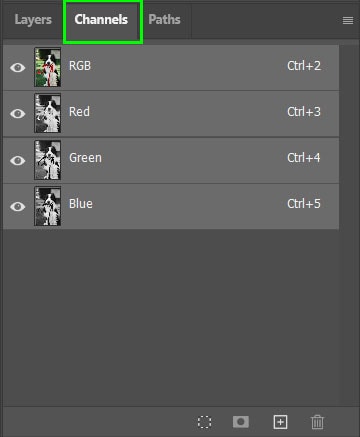
Task: Select the Green channel row label
Action: pos(85,158)
